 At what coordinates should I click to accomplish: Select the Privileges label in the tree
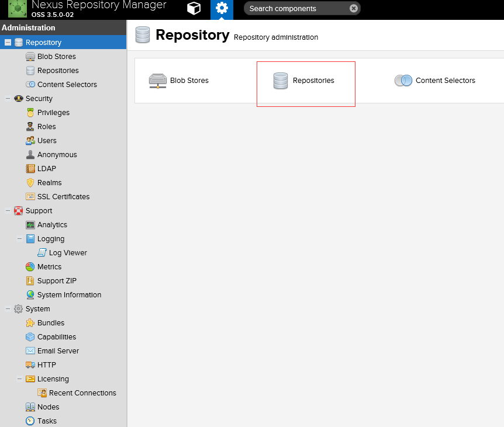click(53, 113)
